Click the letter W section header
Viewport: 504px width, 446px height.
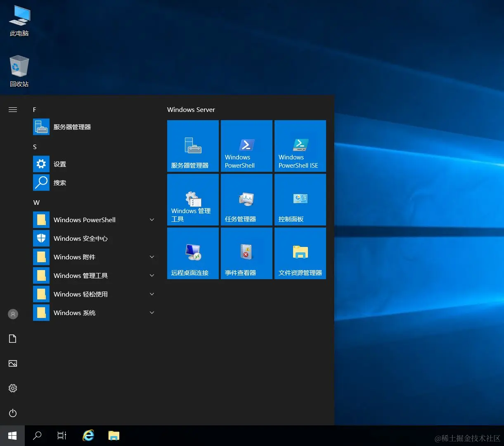tap(36, 202)
